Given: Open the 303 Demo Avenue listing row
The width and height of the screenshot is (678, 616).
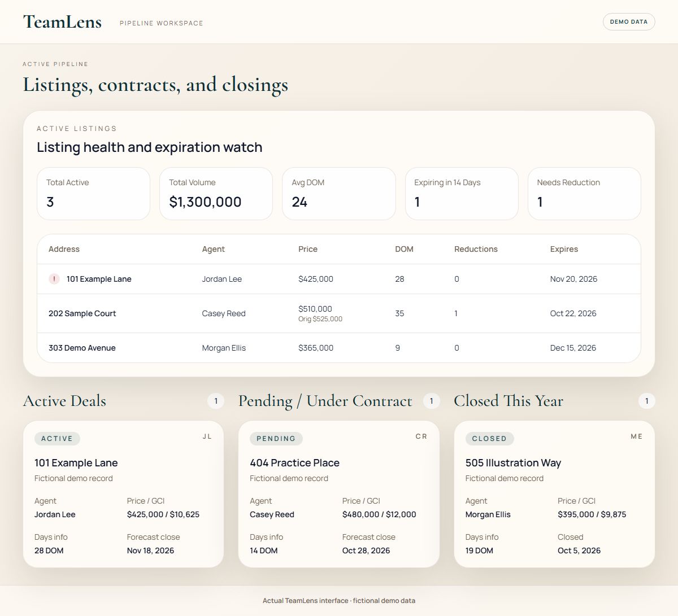Looking at the screenshot, I should click(x=339, y=348).
